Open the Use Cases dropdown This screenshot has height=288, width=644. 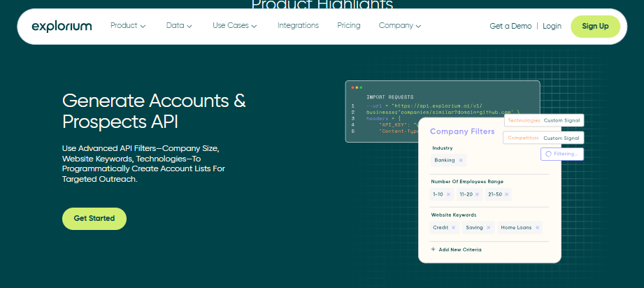pos(234,25)
